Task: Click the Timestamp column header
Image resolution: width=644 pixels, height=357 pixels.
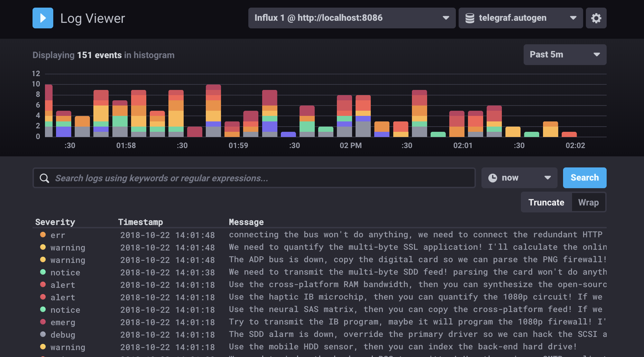Action: (x=140, y=222)
